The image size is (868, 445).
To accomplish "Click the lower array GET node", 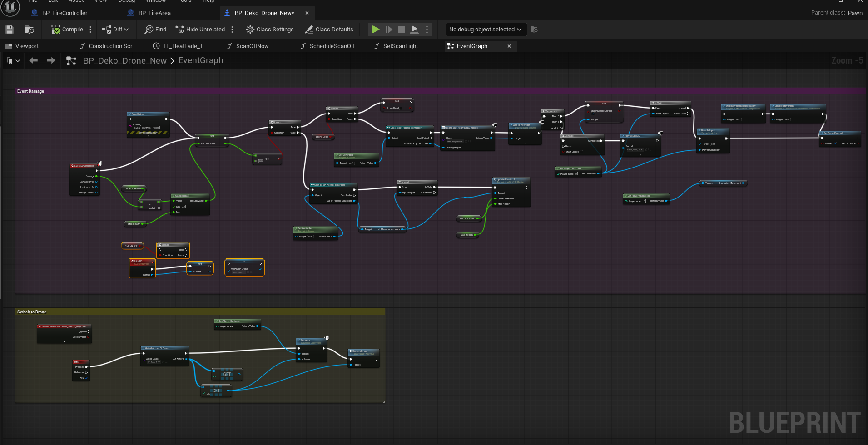I will 216,391.
